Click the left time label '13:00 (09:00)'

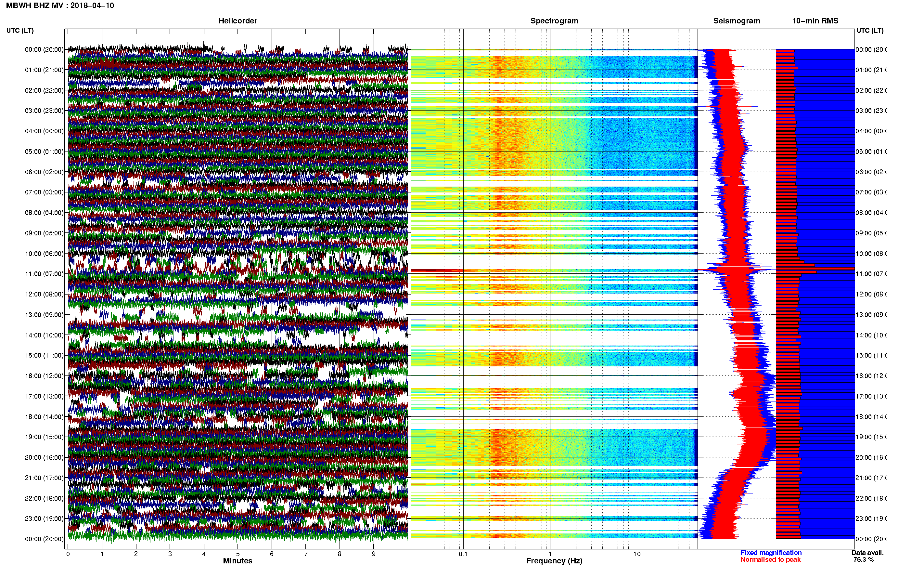coord(44,315)
